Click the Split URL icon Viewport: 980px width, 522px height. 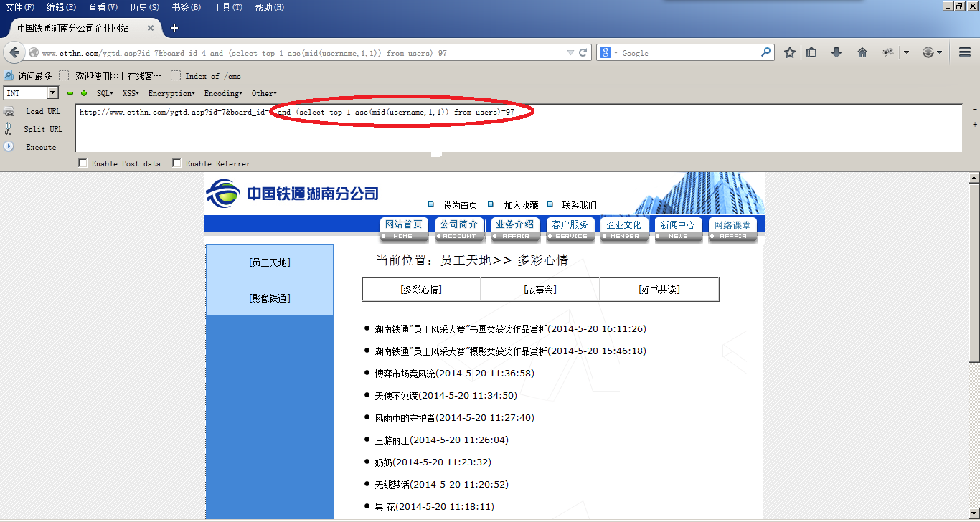9,129
